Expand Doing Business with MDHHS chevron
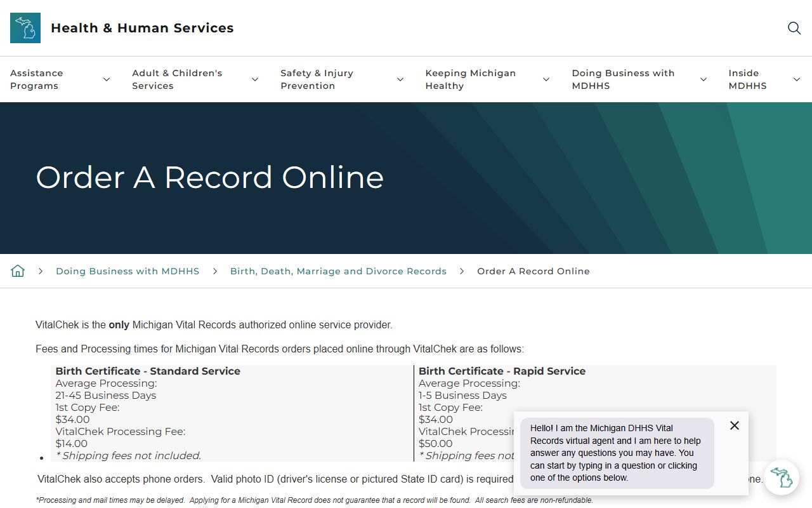The width and height of the screenshot is (812, 508). pyautogui.click(x=704, y=79)
